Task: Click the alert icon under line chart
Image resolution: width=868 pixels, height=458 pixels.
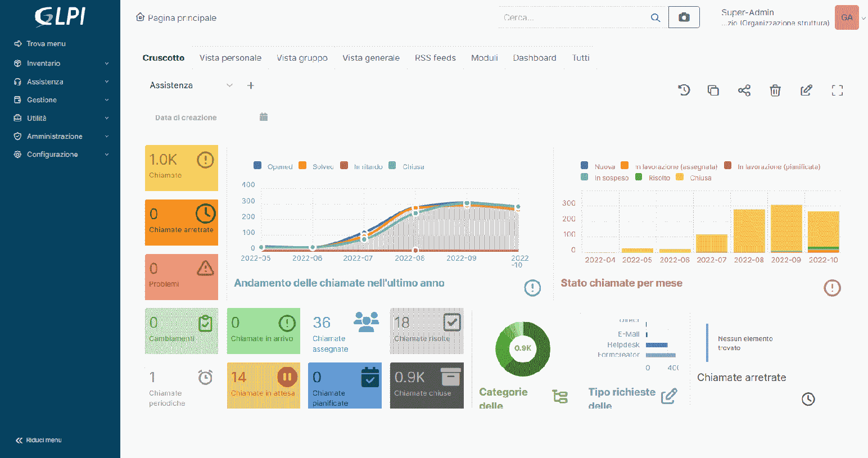Action: click(x=532, y=288)
